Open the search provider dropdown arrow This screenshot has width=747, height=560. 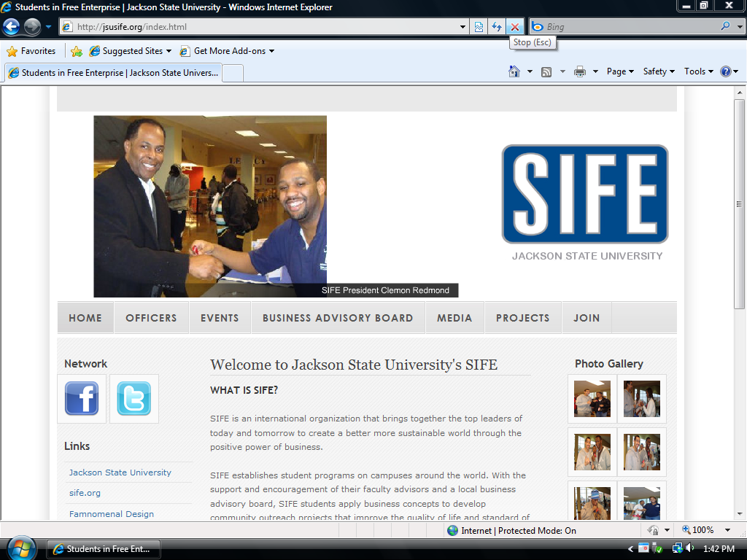[740, 27]
